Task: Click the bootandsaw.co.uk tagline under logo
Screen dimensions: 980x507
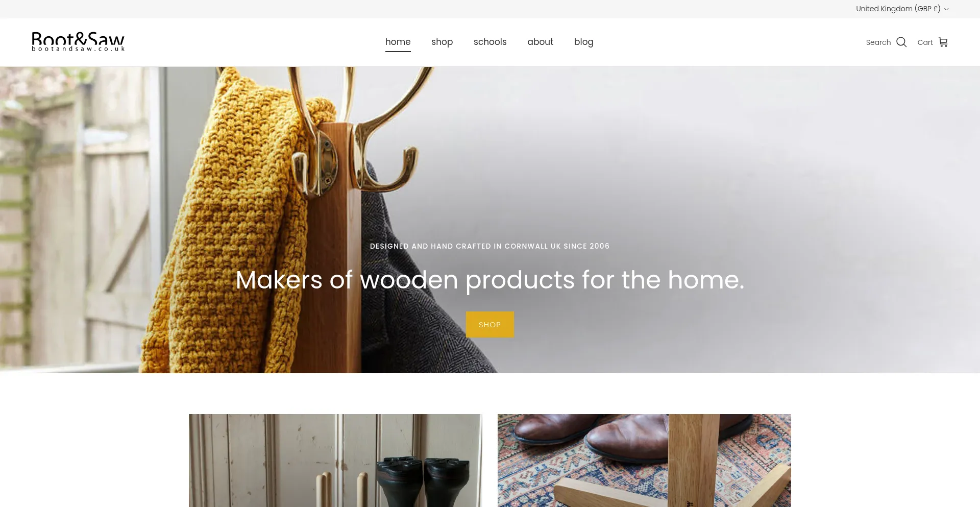Action: pos(78,49)
